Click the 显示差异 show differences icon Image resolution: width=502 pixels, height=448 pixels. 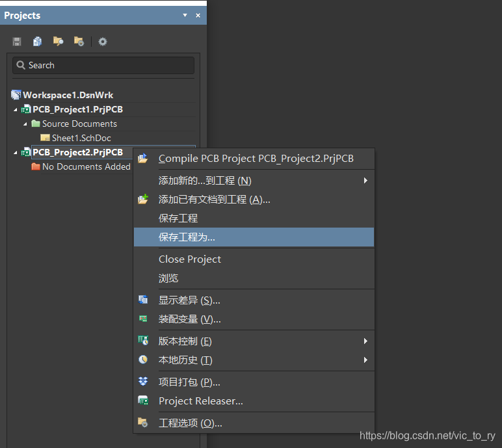[143, 300]
